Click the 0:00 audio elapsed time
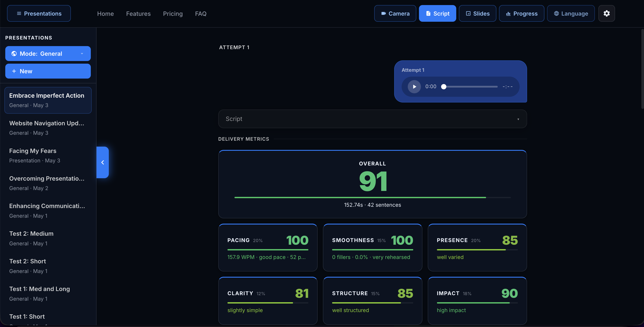 pyautogui.click(x=431, y=86)
